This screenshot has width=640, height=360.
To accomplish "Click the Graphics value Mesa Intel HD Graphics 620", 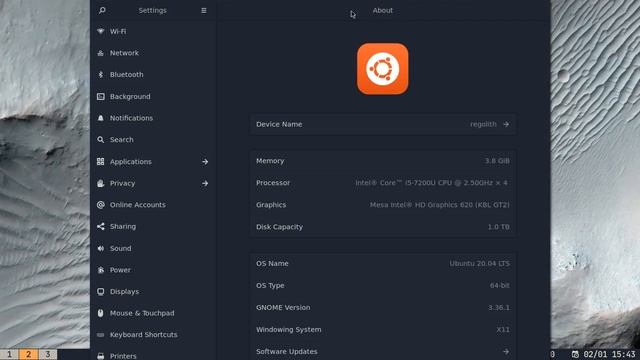I will 440,205.
